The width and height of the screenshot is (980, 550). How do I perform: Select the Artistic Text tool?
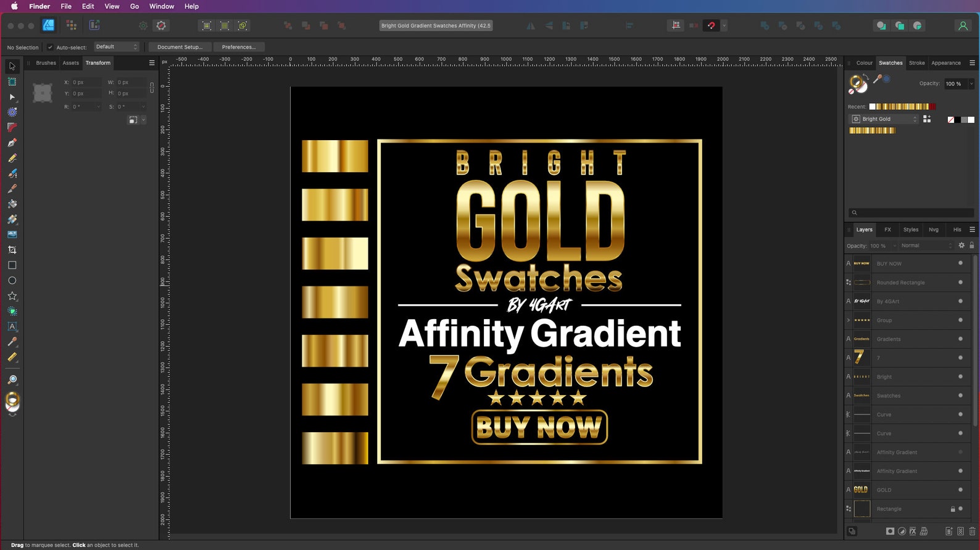coord(12,327)
